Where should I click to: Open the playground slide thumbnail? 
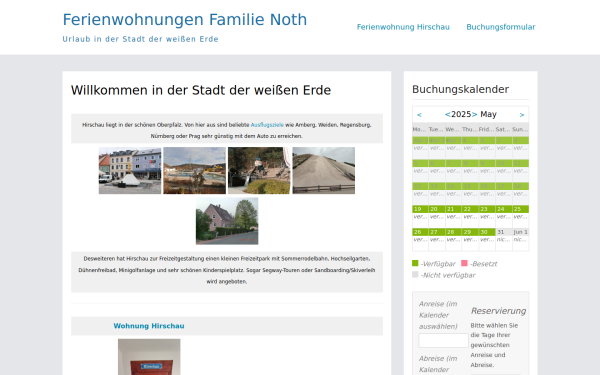click(x=259, y=171)
